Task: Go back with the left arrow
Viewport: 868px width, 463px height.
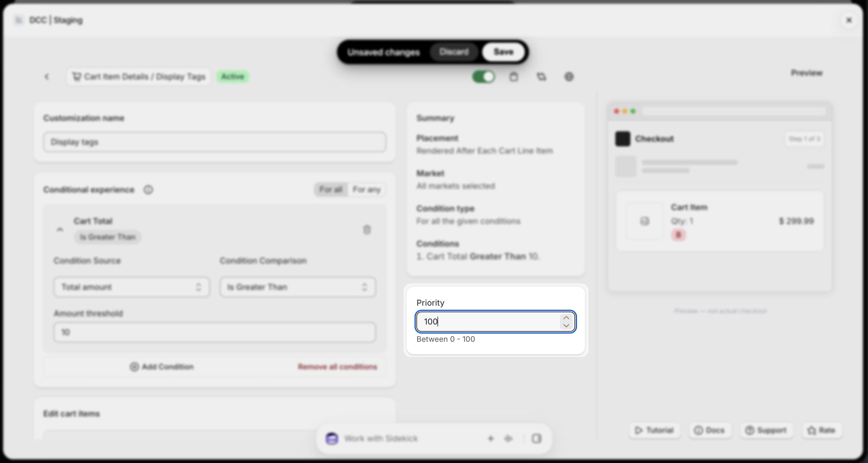Action: click(x=47, y=77)
